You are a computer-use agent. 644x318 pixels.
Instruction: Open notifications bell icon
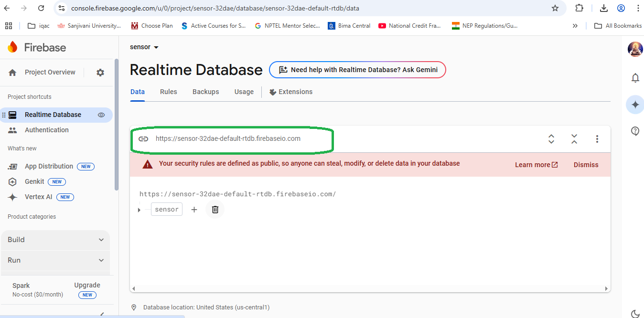click(635, 78)
